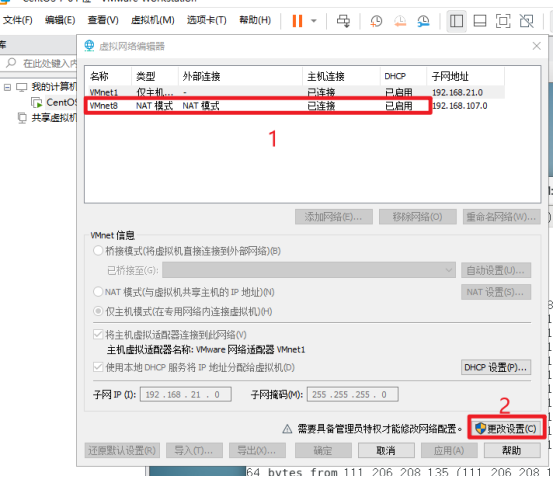554x477 pixels.
Task: Click the orange Pause virtual machine icon
Action: (297, 21)
